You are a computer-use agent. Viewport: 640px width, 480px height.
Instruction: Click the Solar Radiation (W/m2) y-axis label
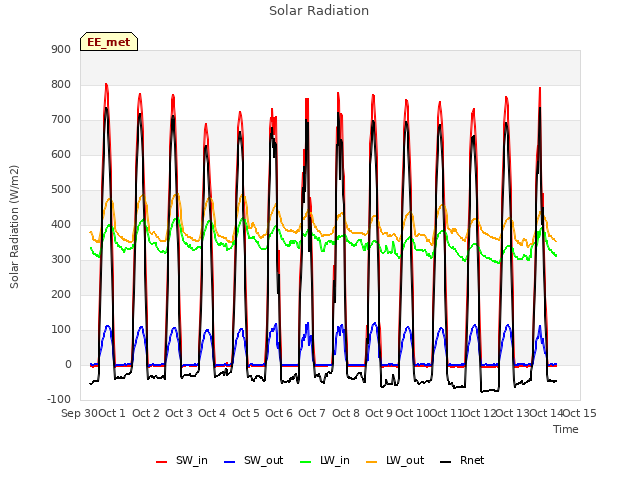[14, 227]
